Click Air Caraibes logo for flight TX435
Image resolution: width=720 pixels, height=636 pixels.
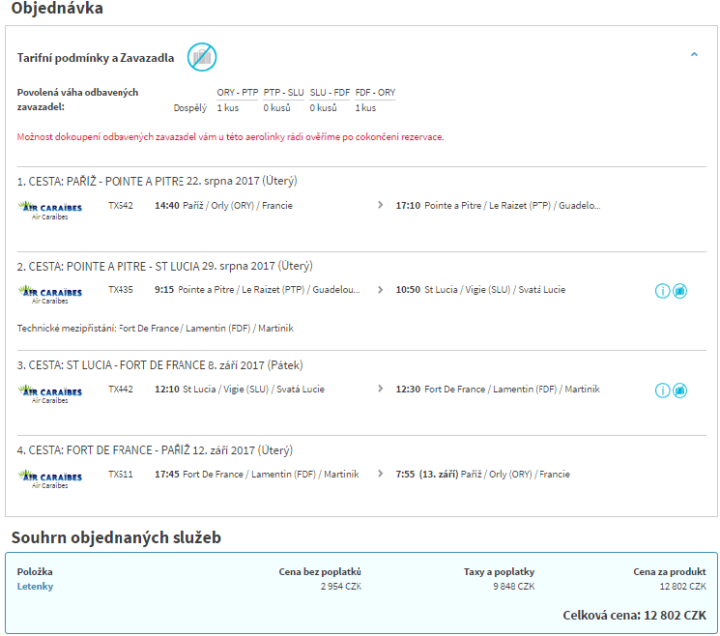point(50,293)
